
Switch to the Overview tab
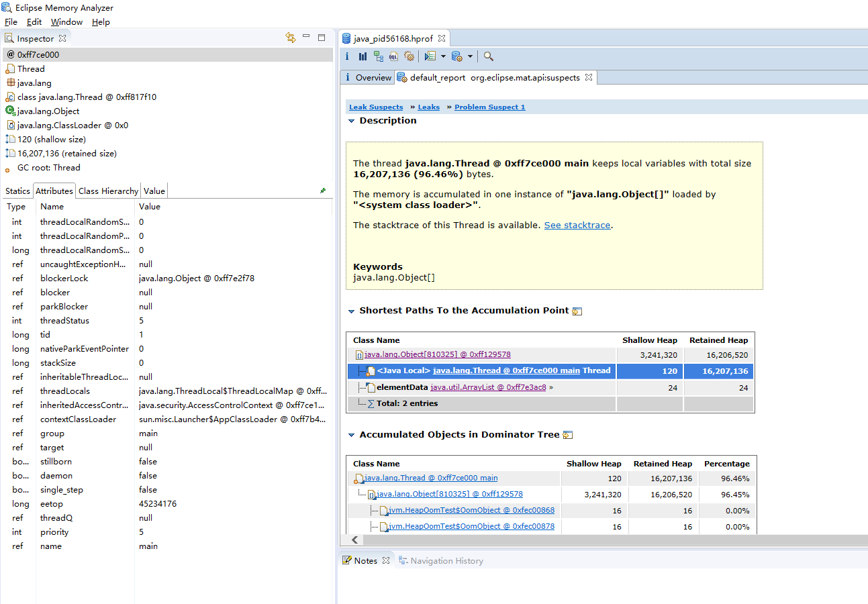(367, 77)
